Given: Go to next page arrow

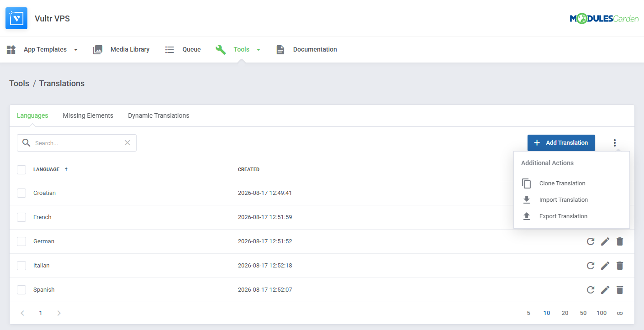Looking at the screenshot, I should (59, 313).
